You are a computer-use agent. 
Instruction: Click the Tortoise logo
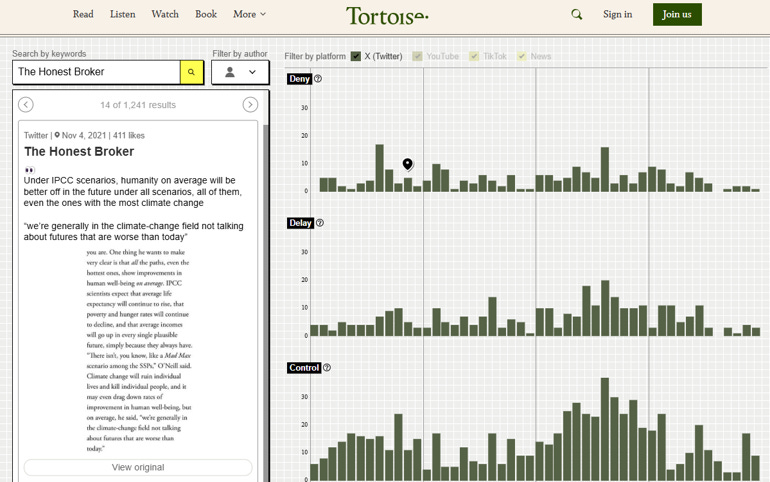387,16
